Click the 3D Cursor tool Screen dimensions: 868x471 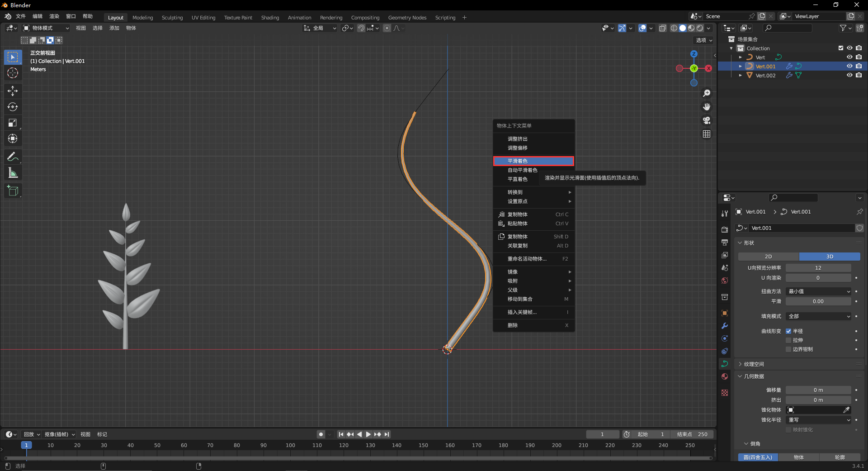point(13,73)
